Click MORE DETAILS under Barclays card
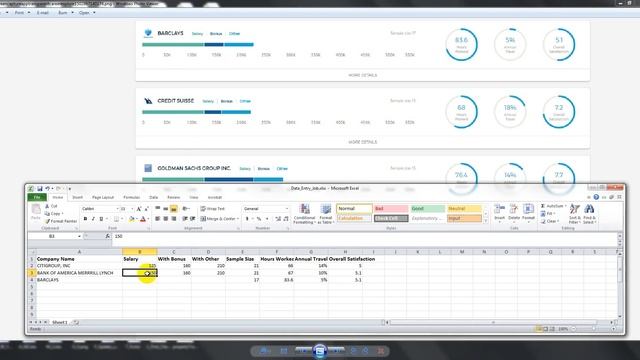The height and width of the screenshot is (360, 640). (x=362, y=75)
